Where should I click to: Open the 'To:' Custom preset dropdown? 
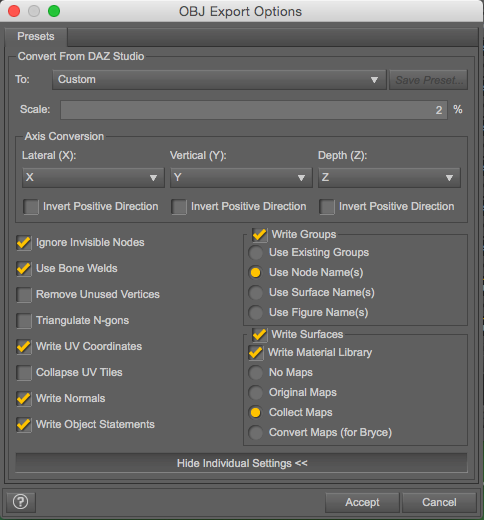(x=219, y=80)
